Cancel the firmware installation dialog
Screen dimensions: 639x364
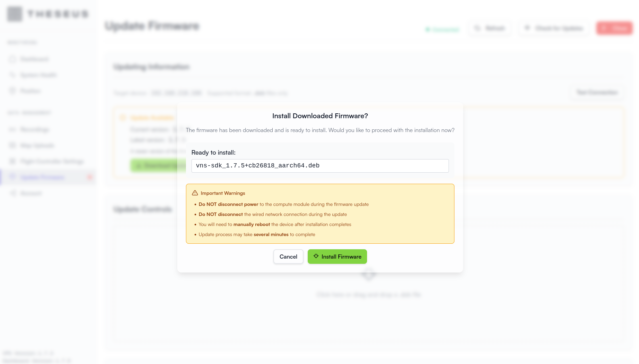tap(288, 257)
